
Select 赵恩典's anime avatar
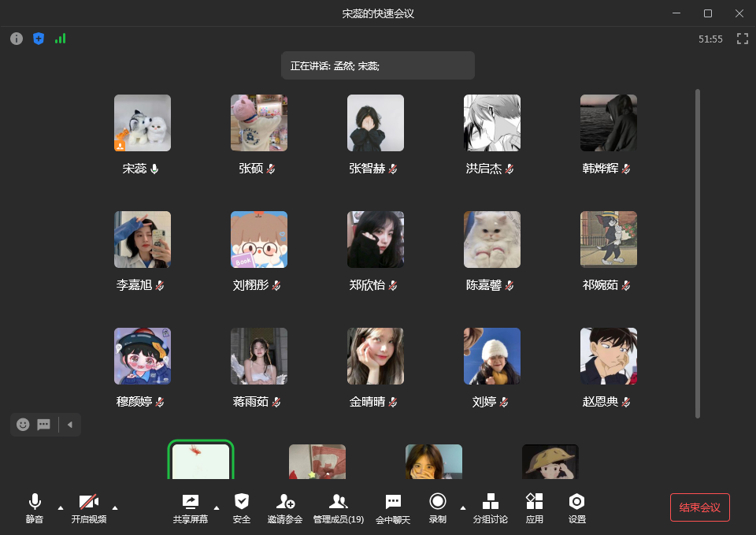pos(609,356)
